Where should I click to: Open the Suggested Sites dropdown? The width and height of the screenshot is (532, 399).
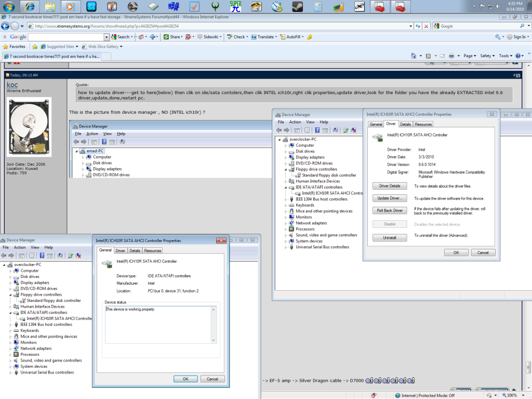tap(77, 46)
